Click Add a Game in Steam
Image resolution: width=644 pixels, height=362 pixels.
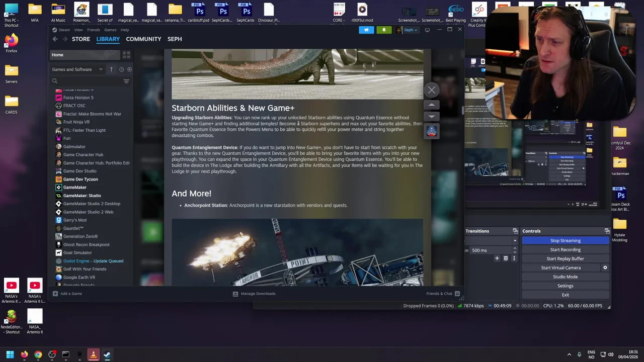point(67,294)
